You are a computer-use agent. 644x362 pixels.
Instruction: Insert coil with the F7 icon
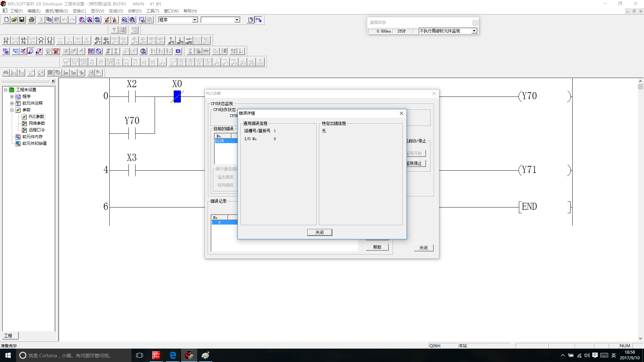click(41, 41)
